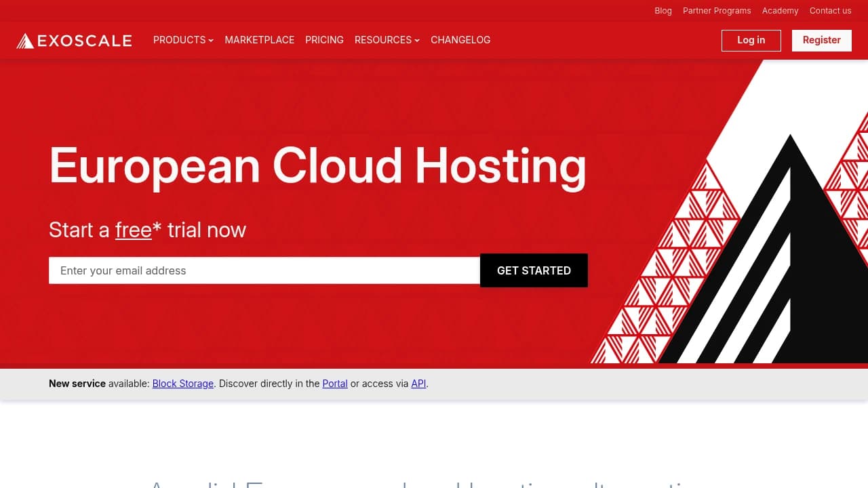The image size is (868, 488).
Task: Click the Register button
Action: (x=822, y=40)
